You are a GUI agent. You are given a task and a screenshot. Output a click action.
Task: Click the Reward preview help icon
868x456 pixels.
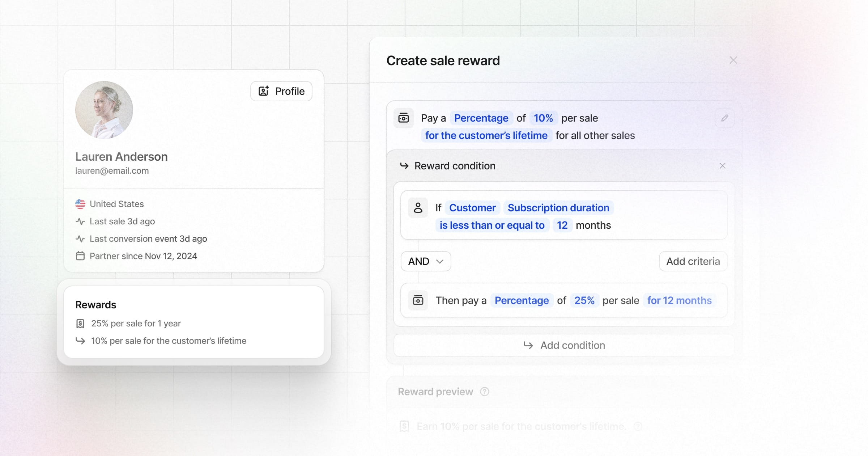click(485, 392)
